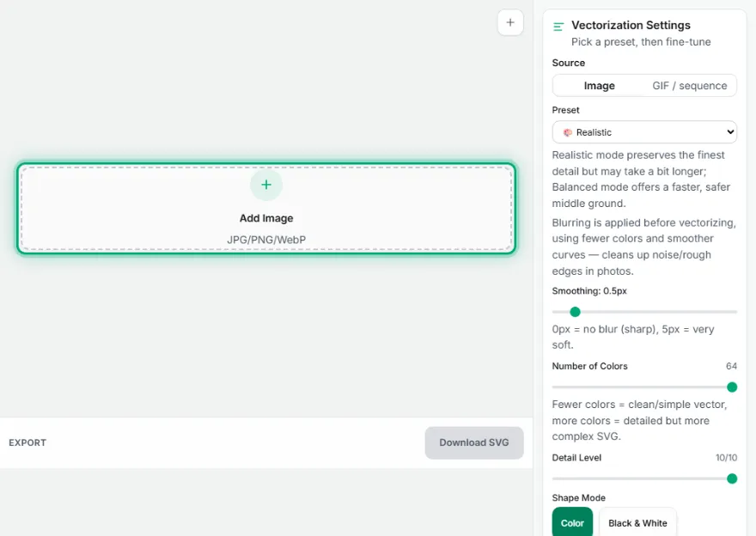The height and width of the screenshot is (536, 756).
Task: Select Color shape mode
Action: [x=572, y=522]
